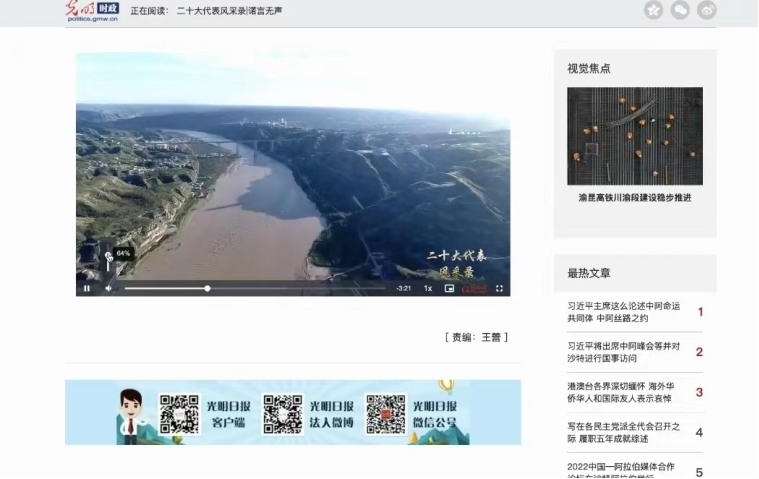The width and height of the screenshot is (759, 479).
Task: Open 渝昆高铁川渝段建设稳步推进 article link
Action: coord(634,198)
